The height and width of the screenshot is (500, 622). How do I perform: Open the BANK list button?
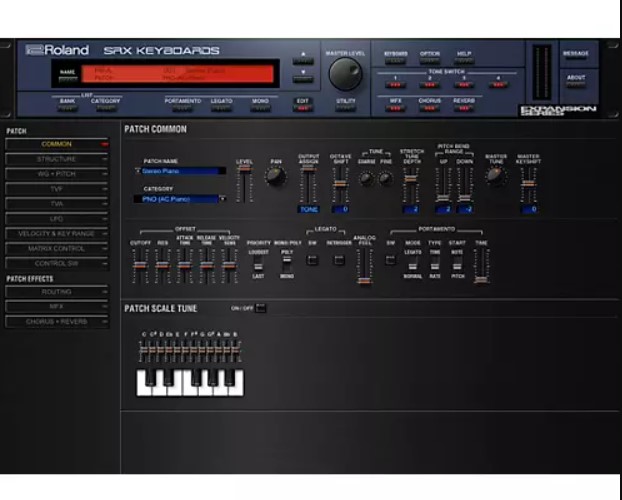pyautogui.click(x=67, y=108)
